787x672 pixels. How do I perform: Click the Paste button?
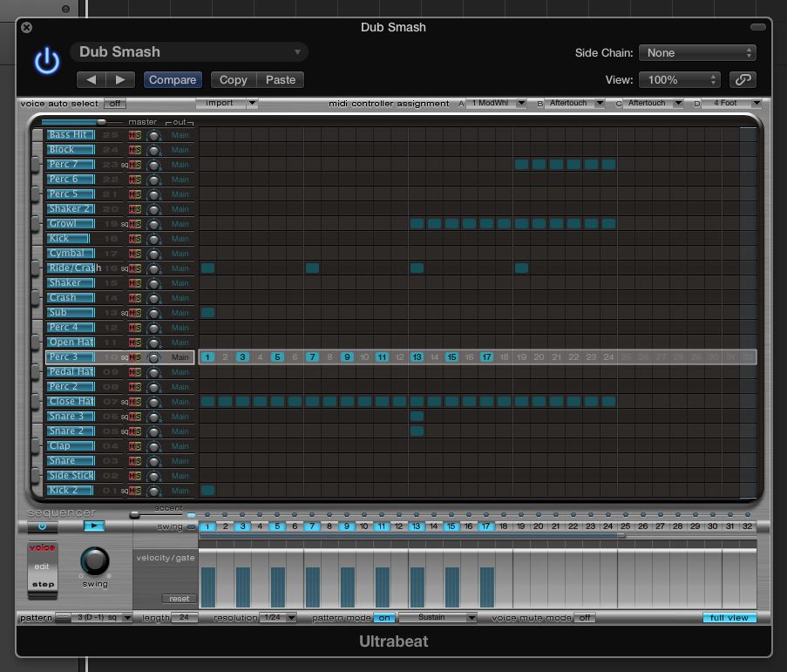tap(281, 80)
